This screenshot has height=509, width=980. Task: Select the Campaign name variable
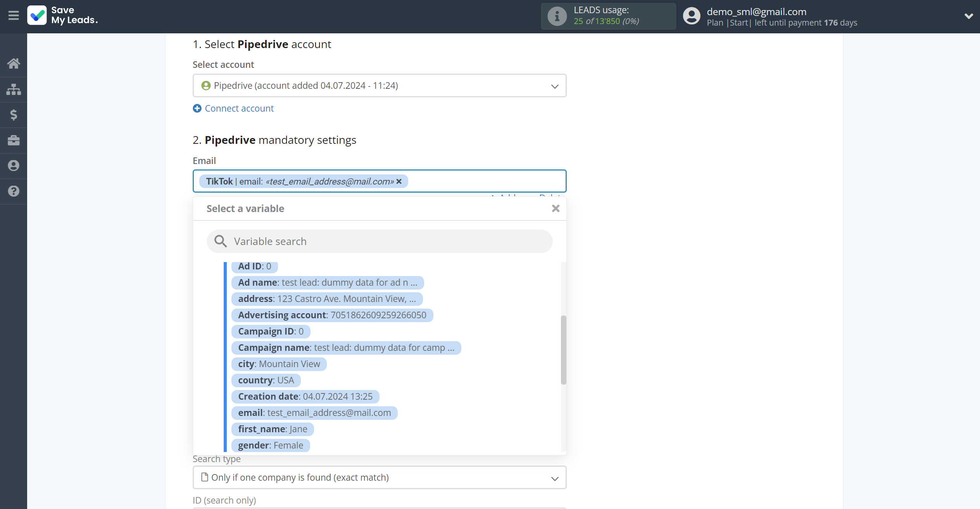click(x=346, y=348)
